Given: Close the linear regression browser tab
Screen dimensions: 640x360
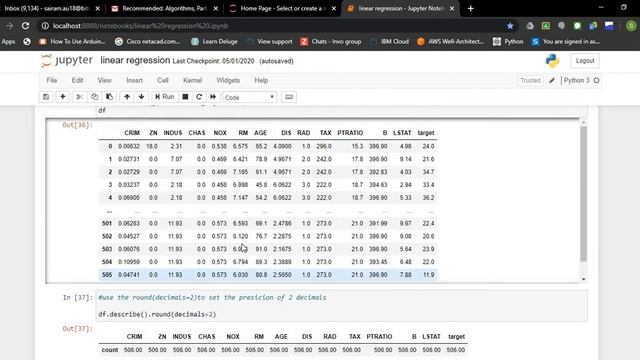Looking at the screenshot, I should (x=452, y=8).
